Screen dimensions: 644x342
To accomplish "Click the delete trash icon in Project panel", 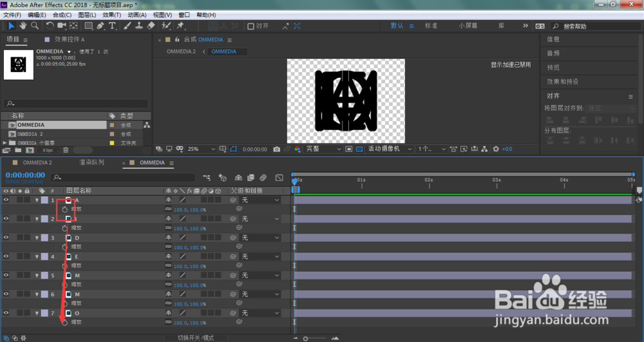I will 66,150.
